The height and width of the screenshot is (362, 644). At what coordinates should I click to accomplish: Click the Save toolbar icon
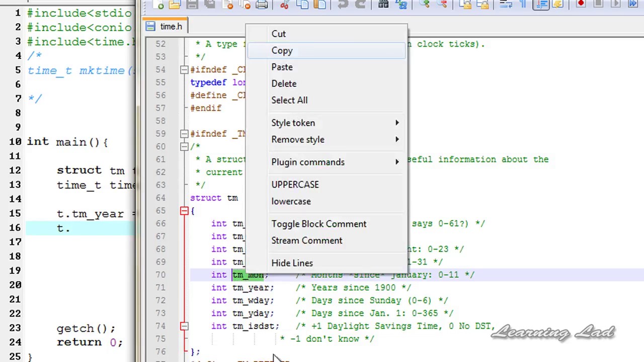[192, 5]
